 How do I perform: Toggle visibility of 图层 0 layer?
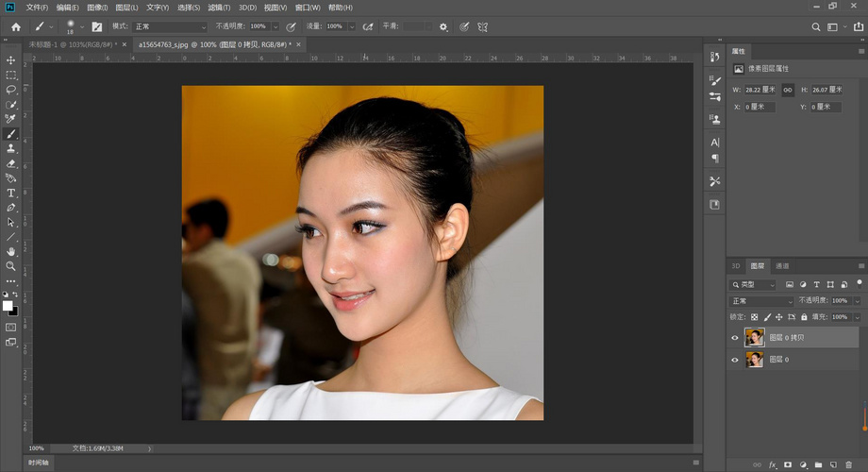coord(735,360)
